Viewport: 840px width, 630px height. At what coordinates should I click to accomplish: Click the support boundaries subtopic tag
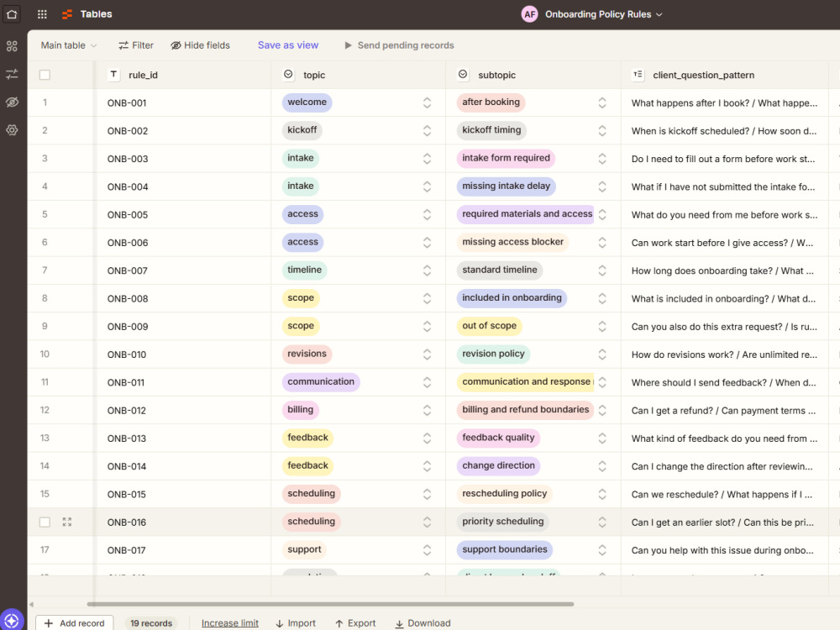click(505, 549)
